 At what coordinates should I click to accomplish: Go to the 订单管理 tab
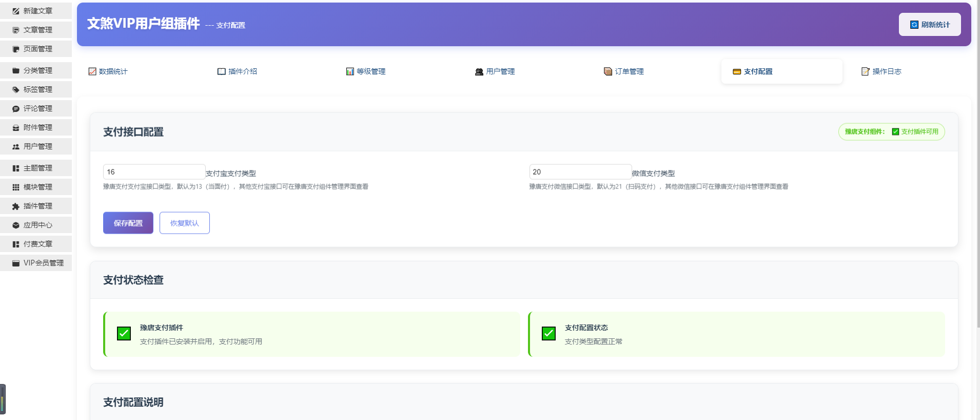[624, 71]
